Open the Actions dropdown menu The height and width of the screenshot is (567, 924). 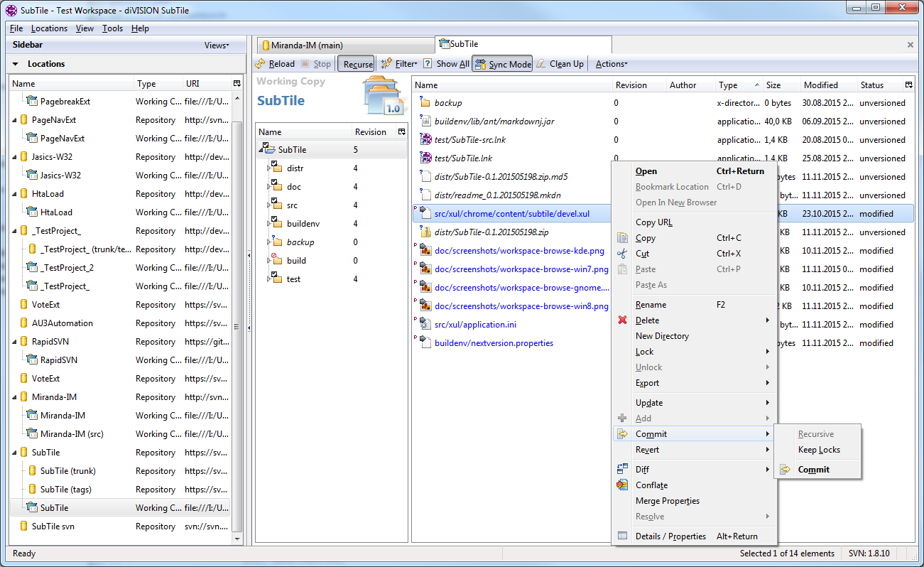pyautogui.click(x=609, y=63)
